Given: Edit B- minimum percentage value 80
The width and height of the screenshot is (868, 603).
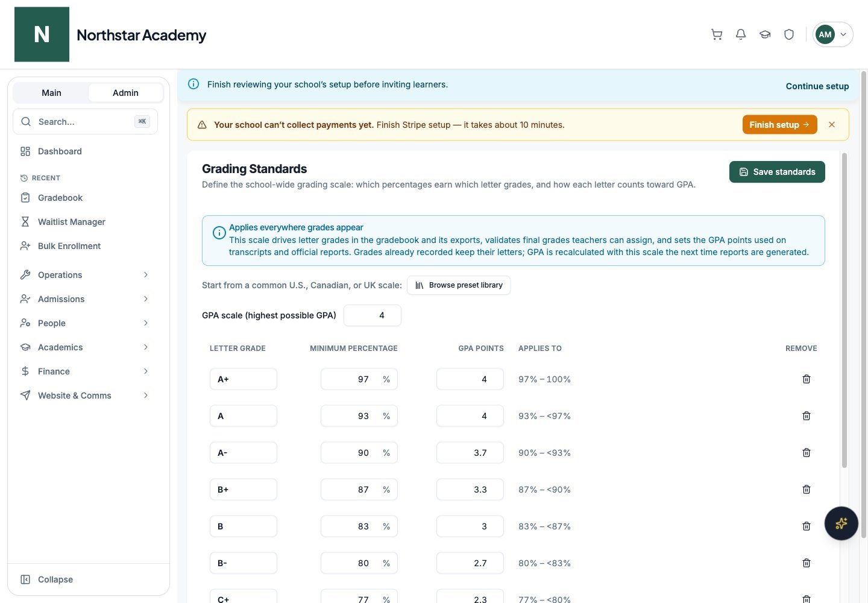Looking at the screenshot, I should tap(359, 563).
